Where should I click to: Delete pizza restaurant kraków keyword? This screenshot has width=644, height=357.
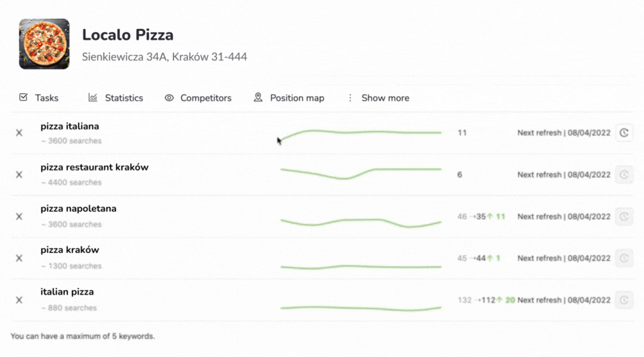(x=19, y=174)
